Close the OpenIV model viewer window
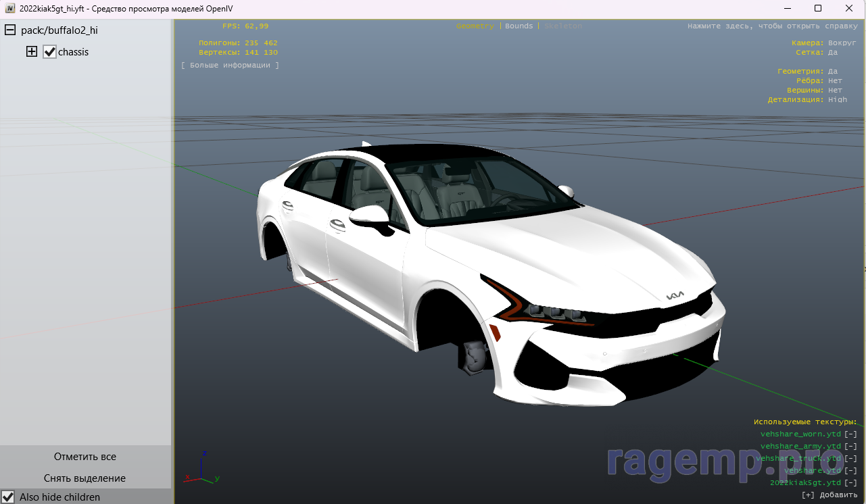The width and height of the screenshot is (866, 504). tap(849, 8)
